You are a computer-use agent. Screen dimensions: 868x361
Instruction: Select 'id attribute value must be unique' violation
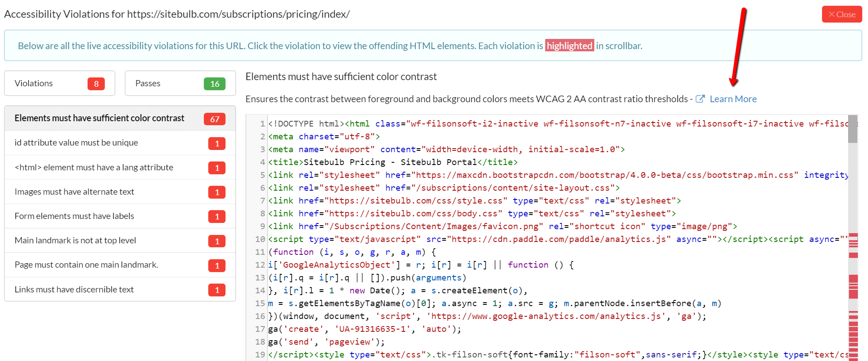pyautogui.click(x=120, y=143)
